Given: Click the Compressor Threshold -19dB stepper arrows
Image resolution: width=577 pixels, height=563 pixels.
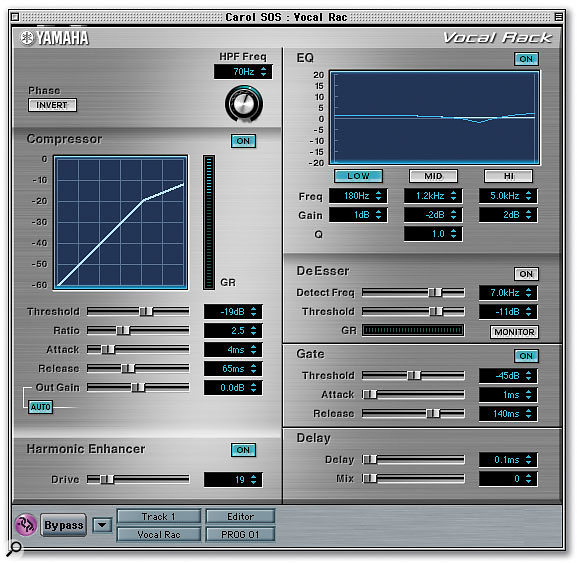Looking at the screenshot, I should tap(254, 312).
